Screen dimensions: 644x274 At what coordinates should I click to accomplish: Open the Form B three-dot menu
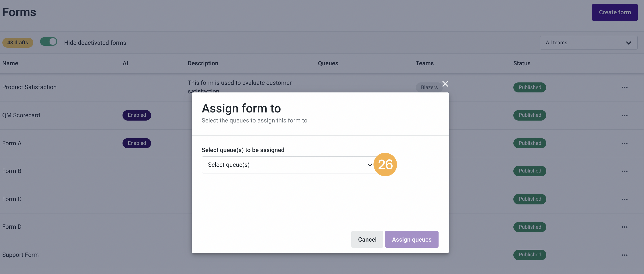[624, 171]
